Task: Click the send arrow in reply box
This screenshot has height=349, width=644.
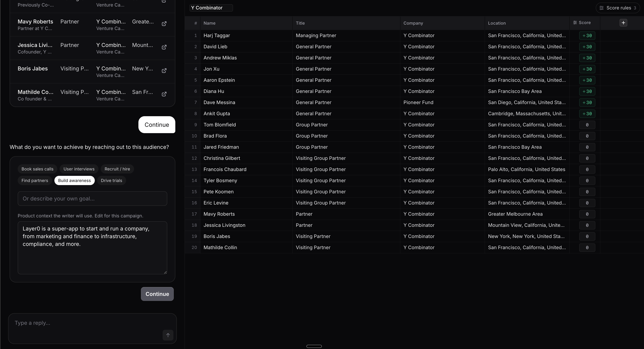Action: (168, 335)
